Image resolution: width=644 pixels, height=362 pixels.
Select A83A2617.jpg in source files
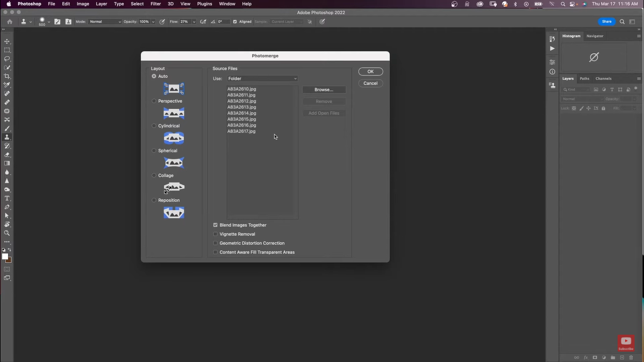coord(242,131)
